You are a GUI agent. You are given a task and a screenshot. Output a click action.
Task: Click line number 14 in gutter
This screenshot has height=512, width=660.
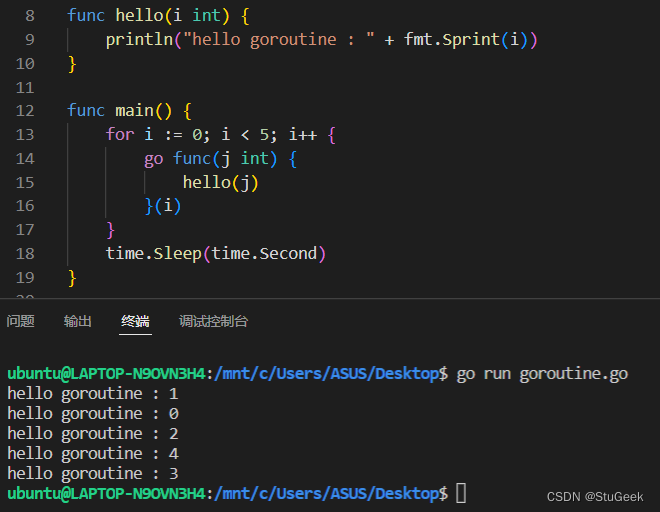[x=25, y=159]
